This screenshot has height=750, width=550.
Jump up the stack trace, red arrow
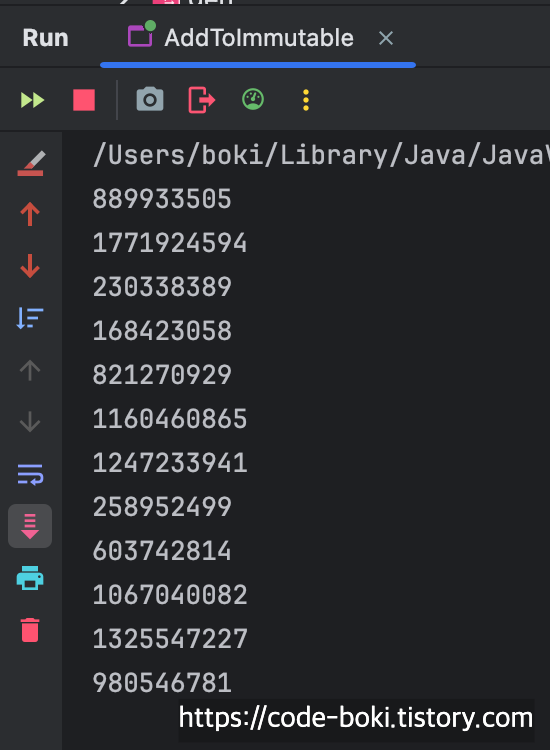click(30, 214)
